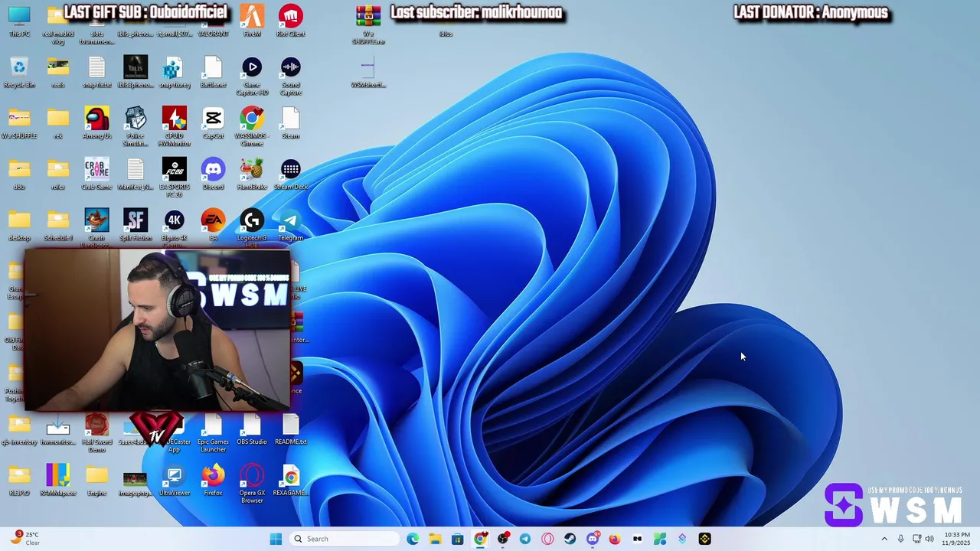Select the FiveM desktop shortcut
The height and width of the screenshot is (551, 980).
click(252, 21)
